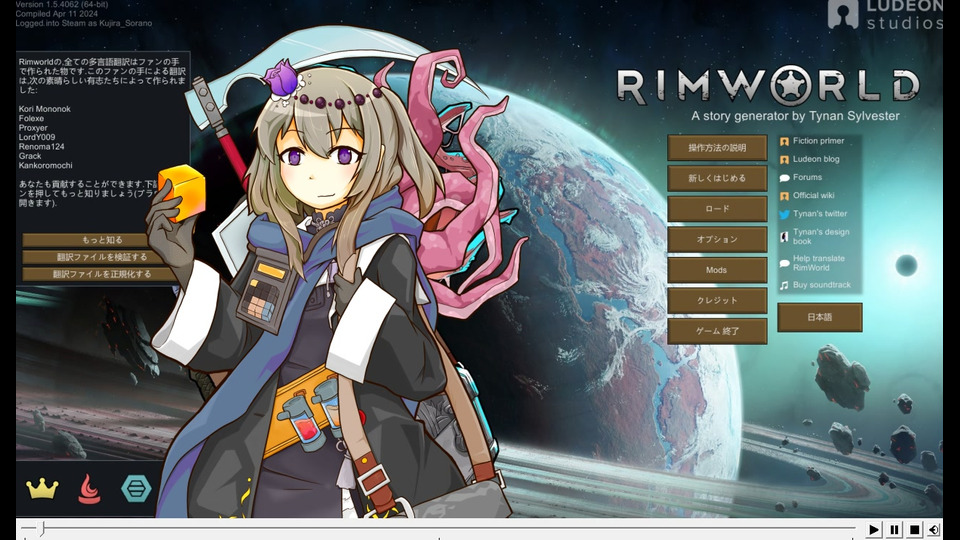
Task: Open the Biotech expansion hexagon icon
Action: (136, 489)
